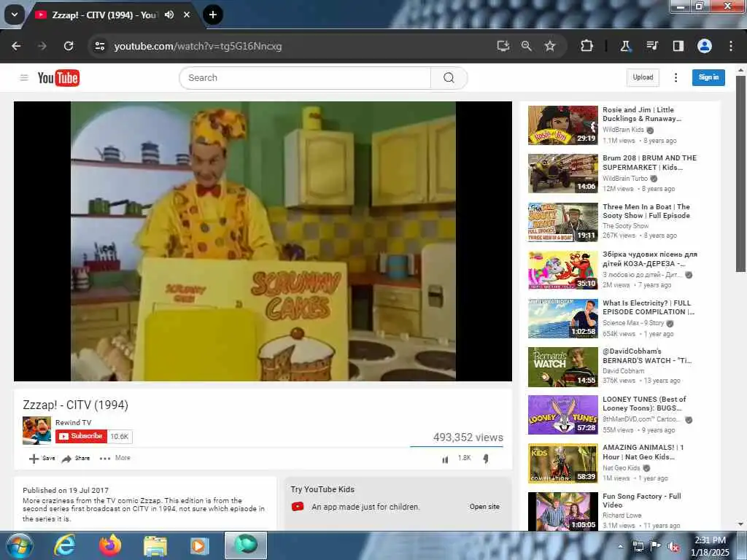
Task: Open the Windows Start button
Action: [19, 545]
